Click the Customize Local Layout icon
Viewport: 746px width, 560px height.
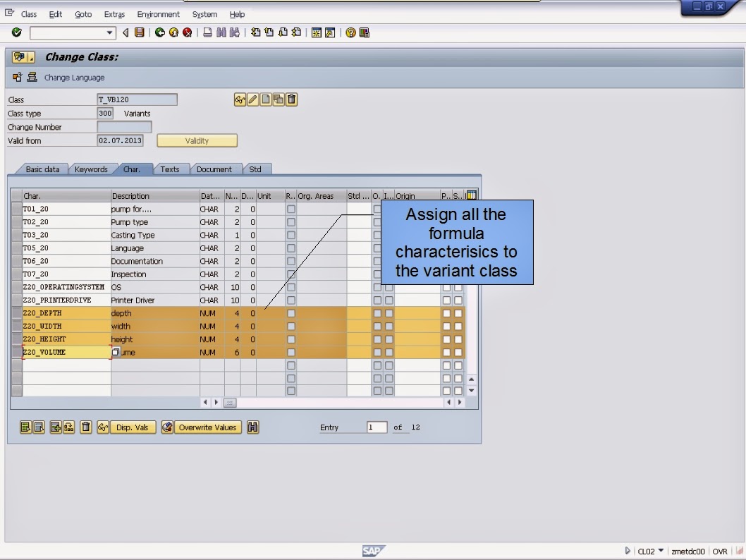point(365,32)
